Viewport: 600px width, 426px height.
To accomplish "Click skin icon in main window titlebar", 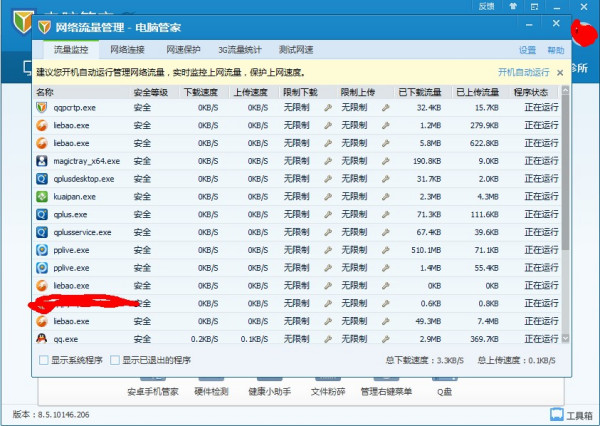I will point(513,7).
